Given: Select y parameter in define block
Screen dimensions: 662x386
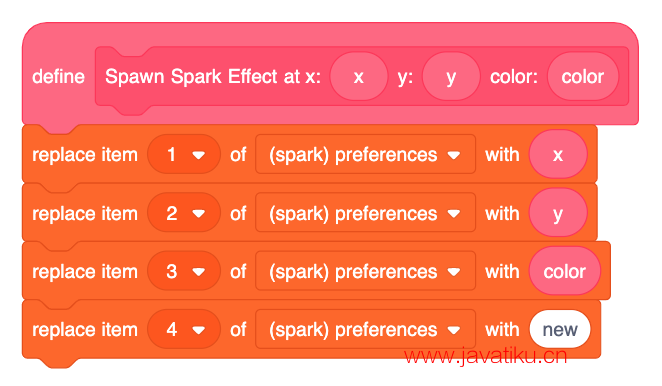Looking at the screenshot, I should click(451, 76).
